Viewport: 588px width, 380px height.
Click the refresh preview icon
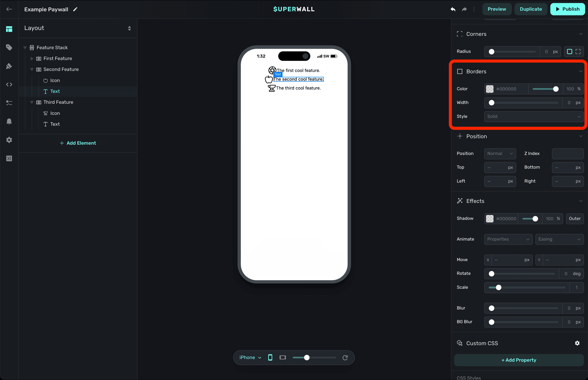click(x=345, y=358)
